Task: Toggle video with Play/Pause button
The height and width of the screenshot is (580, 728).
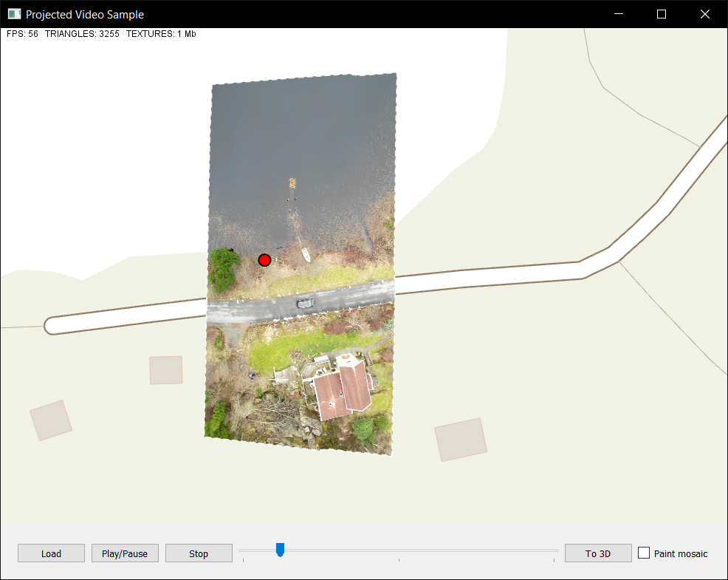Action: click(x=125, y=553)
